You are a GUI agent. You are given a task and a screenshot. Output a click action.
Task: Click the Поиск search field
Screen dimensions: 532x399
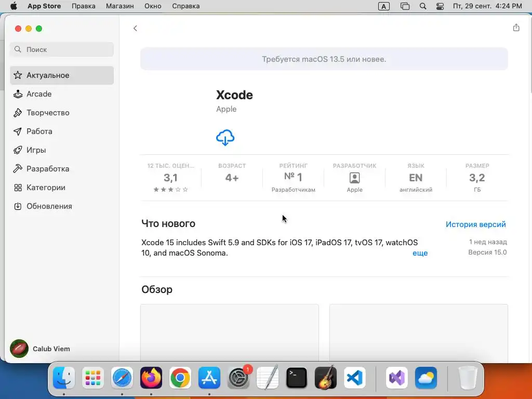[62, 49]
